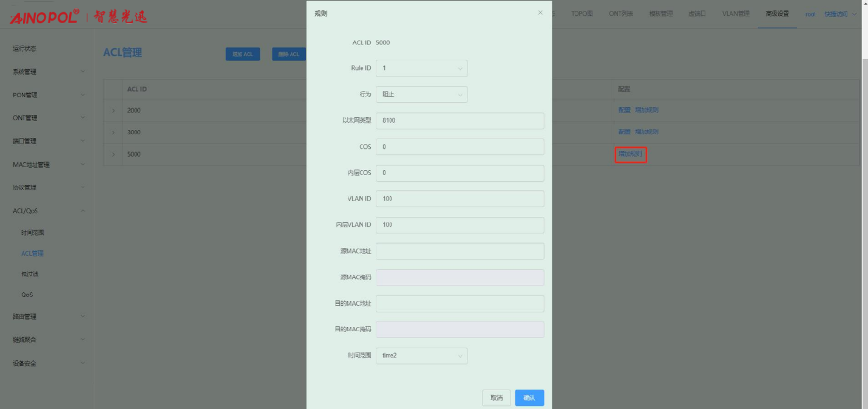Expand row arrow for ACL 2000

click(x=113, y=110)
